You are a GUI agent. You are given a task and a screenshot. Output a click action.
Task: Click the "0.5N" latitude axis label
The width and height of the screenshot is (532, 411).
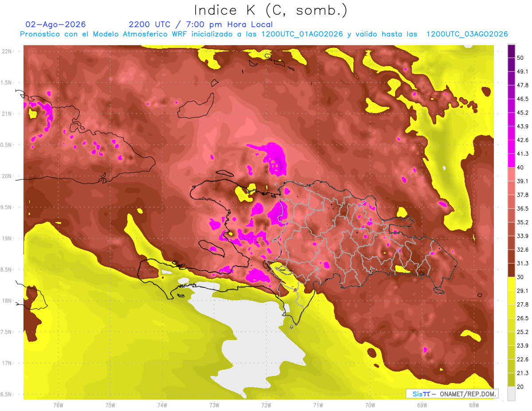pyautogui.click(x=6, y=145)
